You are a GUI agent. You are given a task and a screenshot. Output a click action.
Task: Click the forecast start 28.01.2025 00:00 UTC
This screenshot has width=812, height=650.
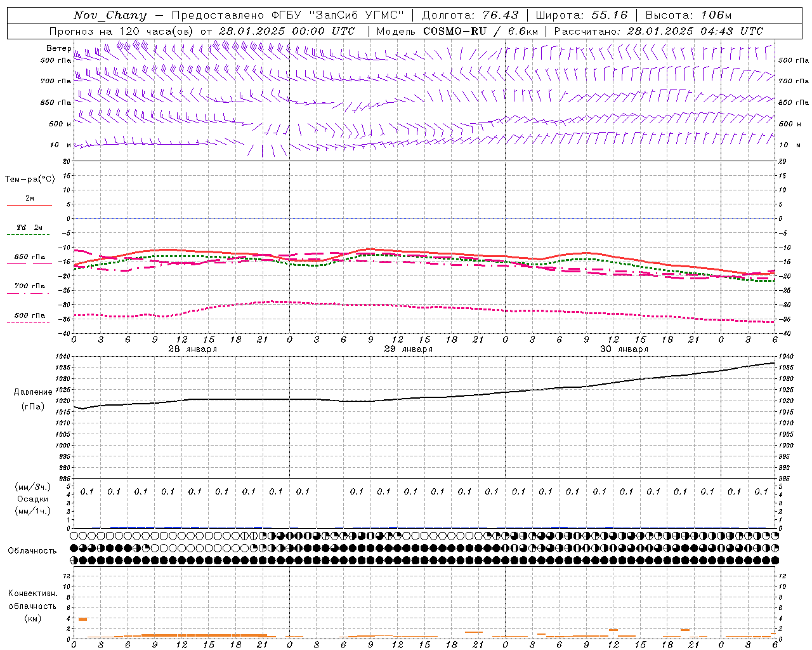287,31
